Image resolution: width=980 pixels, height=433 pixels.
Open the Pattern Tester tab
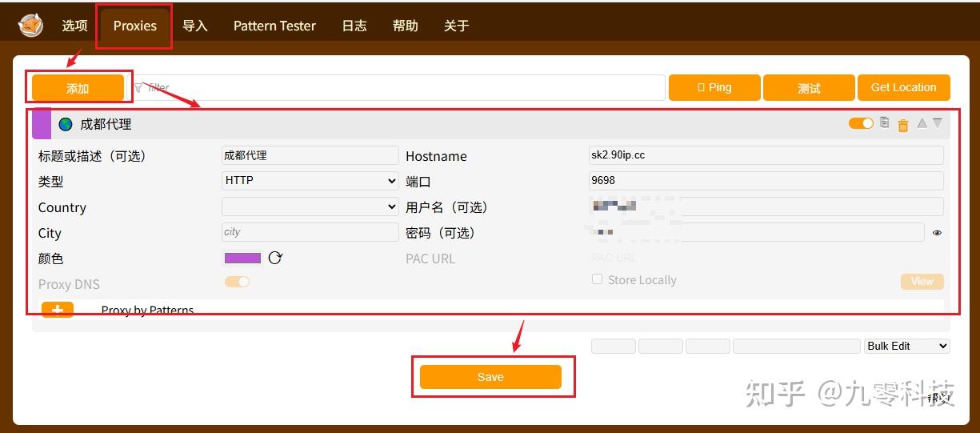(x=274, y=26)
